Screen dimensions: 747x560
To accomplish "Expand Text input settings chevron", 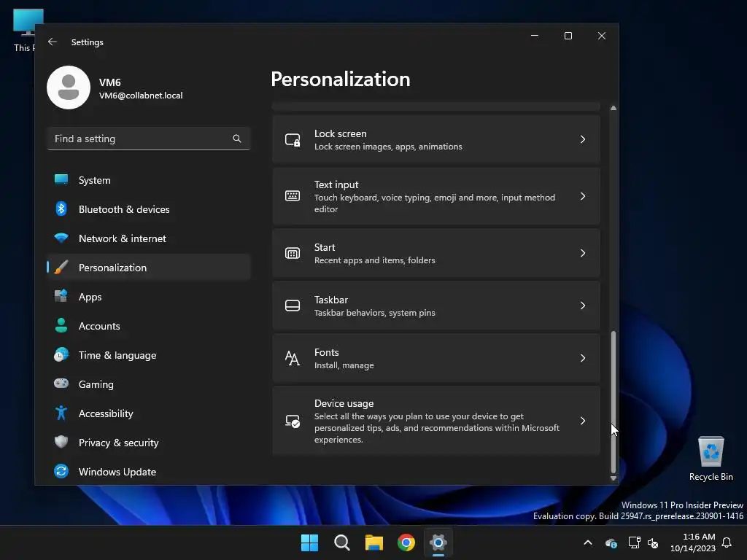I will [583, 196].
